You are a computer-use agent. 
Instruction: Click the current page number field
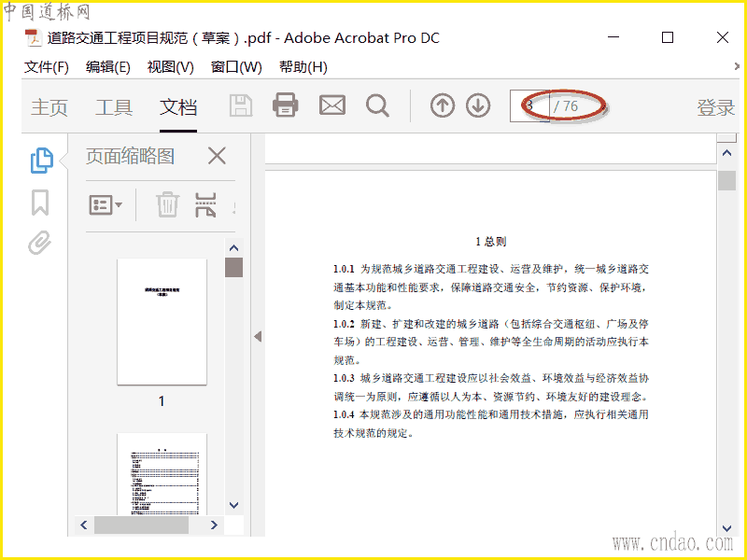pyautogui.click(x=529, y=105)
